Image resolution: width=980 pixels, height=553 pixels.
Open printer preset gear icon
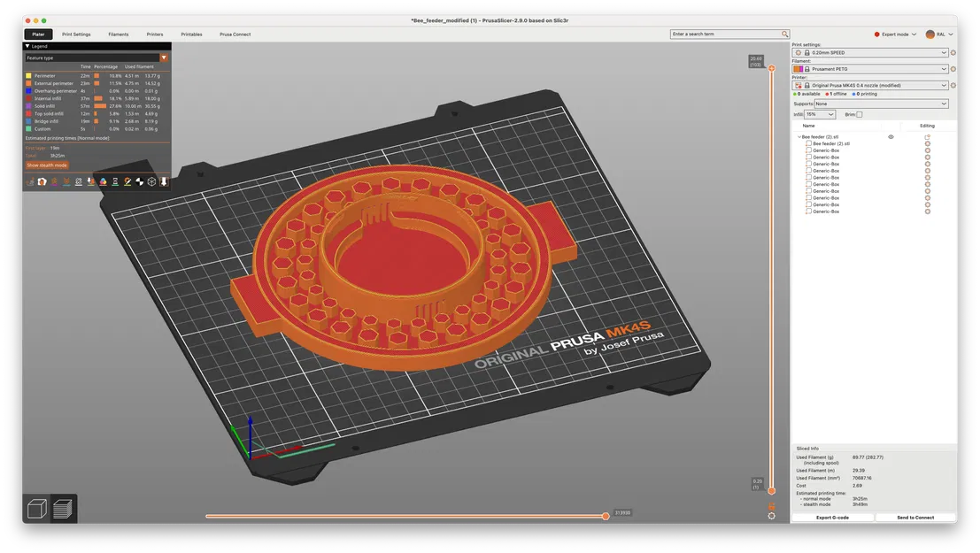point(953,85)
